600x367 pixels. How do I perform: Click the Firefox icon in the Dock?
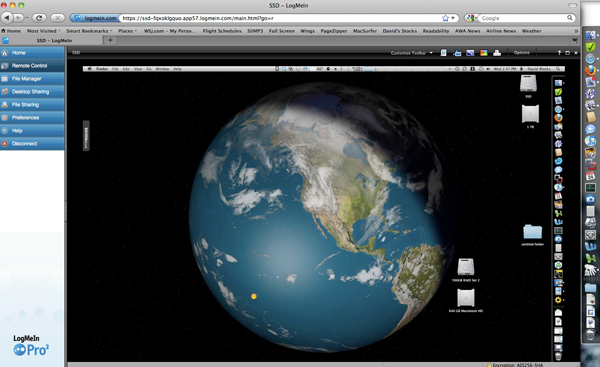590,71
